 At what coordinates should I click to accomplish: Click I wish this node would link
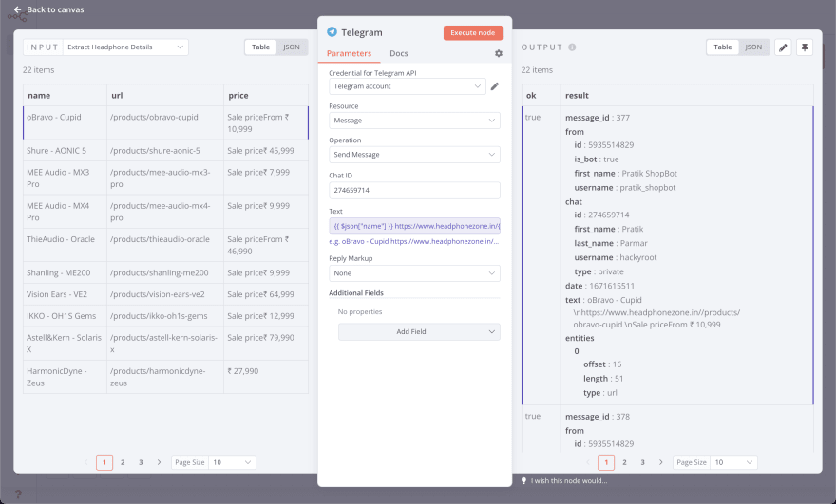(569, 480)
